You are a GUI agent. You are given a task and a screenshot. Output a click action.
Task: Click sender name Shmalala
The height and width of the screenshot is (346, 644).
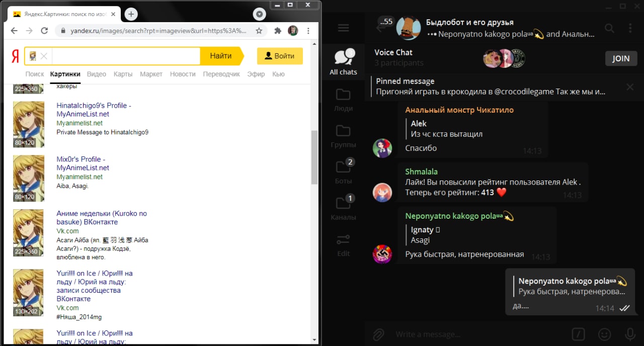(x=422, y=171)
